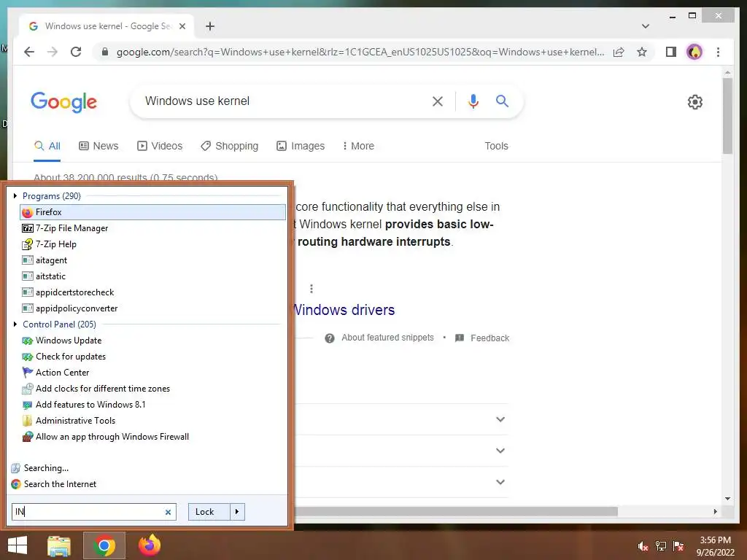Open Allow an app through Windows Firewall
The height and width of the screenshot is (560, 747).
[x=152, y=437]
